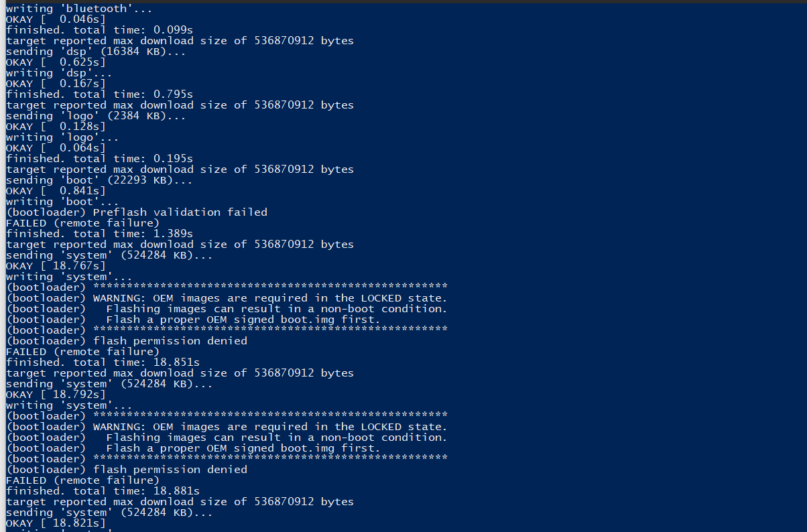This screenshot has height=532, width=807.
Task: Click the sending 'boot' (22293 KB) line
Action: (99, 180)
